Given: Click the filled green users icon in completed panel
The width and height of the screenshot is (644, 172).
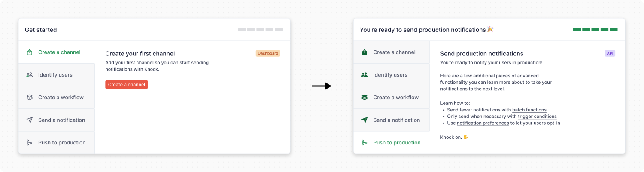Looking at the screenshot, I should tap(365, 75).
